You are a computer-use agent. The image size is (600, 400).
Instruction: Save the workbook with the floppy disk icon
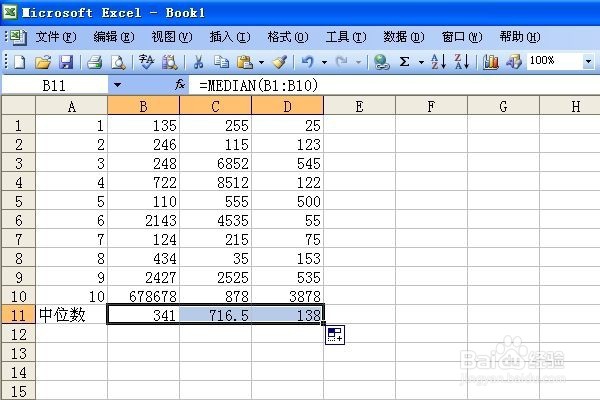tap(66, 62)
